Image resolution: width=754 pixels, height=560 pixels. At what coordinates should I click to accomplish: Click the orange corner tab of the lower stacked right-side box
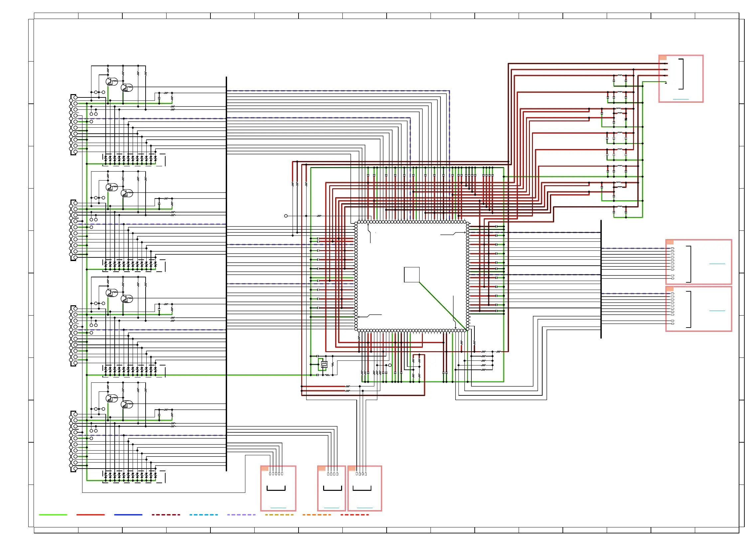coord(670,289)
